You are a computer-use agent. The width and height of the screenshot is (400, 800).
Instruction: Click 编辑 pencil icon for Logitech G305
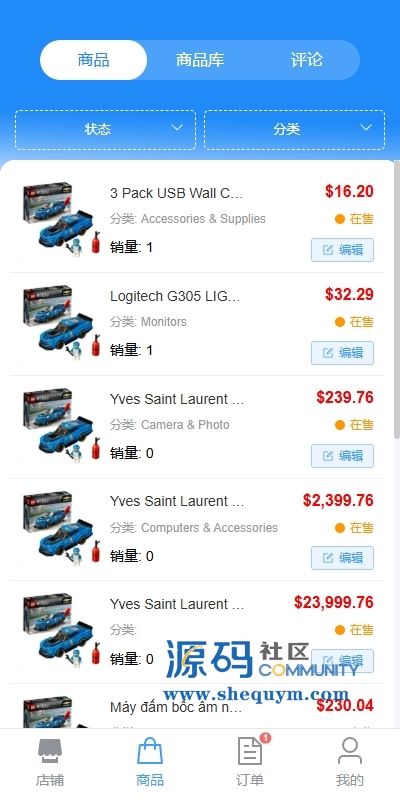328,353
